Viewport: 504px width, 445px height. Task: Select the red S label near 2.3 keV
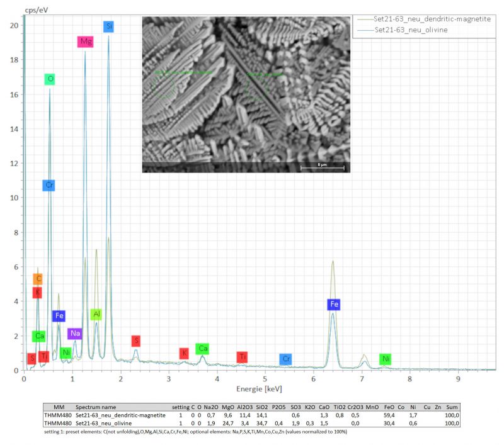(x=136, y=341)
